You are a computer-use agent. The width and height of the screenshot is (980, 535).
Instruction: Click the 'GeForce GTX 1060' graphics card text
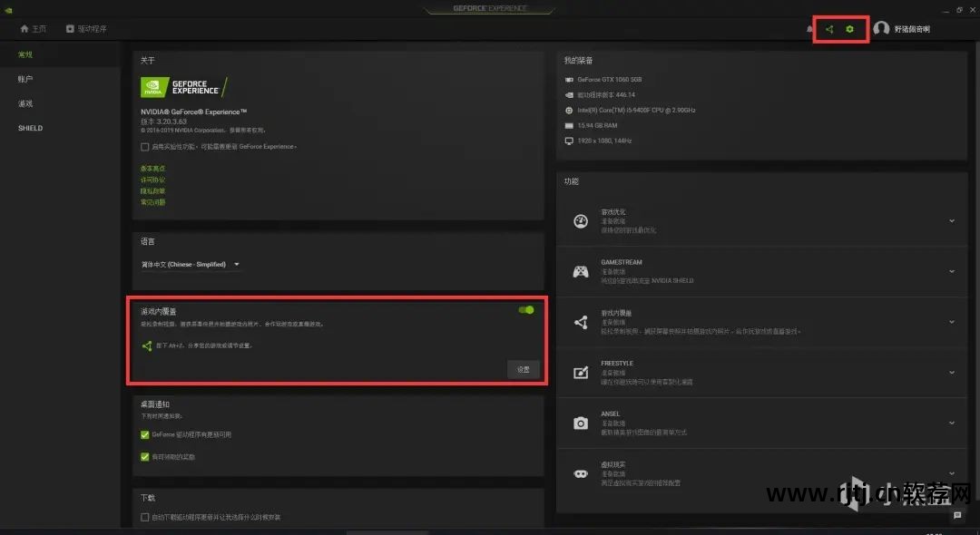click(610, 80)
